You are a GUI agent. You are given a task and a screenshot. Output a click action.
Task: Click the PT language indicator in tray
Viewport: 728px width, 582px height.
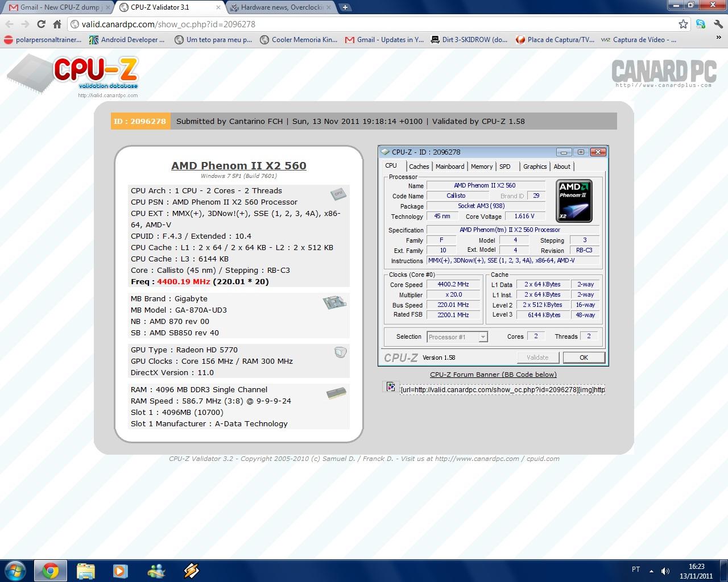coord(636,569)
